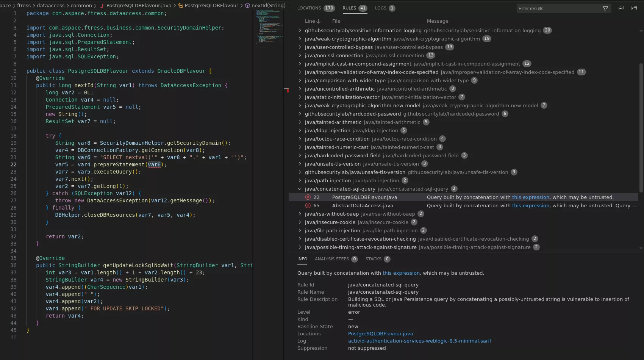Expand the java/ldap-injection rule group
This screenshot has height=360, width=644.
(x=300, y=131)
